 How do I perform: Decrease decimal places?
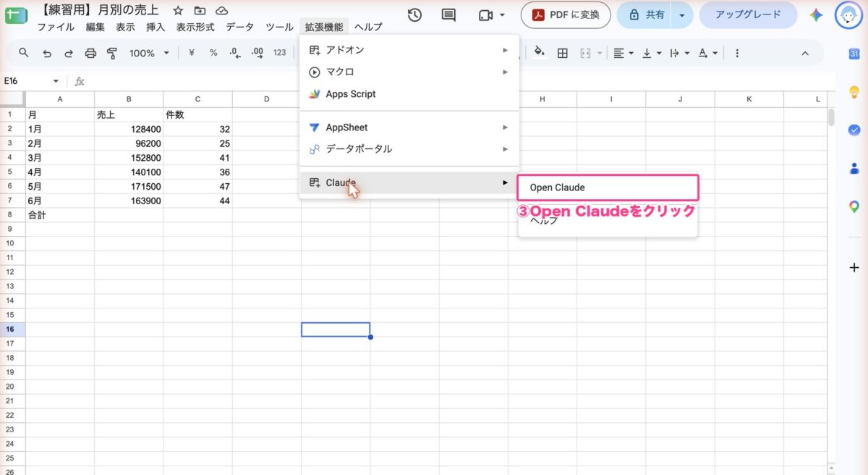(x=234, y=53)
